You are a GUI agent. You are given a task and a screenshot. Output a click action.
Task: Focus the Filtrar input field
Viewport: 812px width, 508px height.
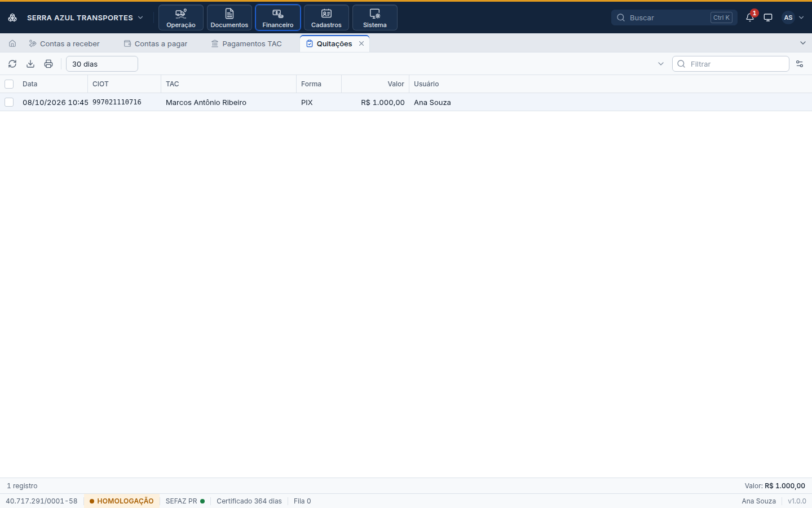pyautogui.click(x=731, y=64)
